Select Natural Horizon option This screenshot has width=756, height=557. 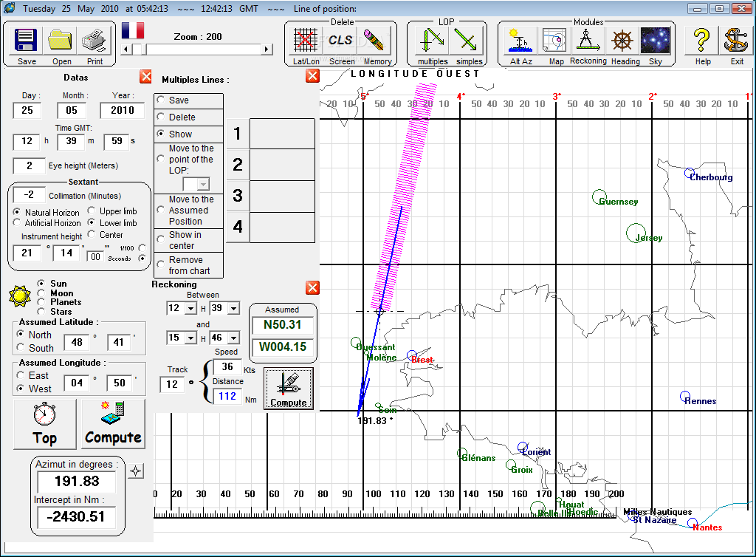(18, 212)
